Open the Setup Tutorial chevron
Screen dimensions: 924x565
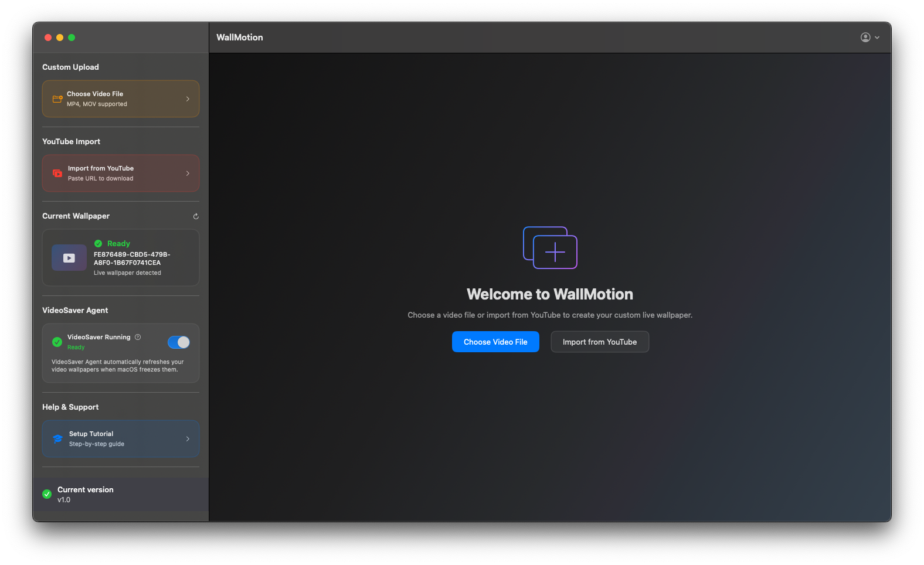click(188, 439)
